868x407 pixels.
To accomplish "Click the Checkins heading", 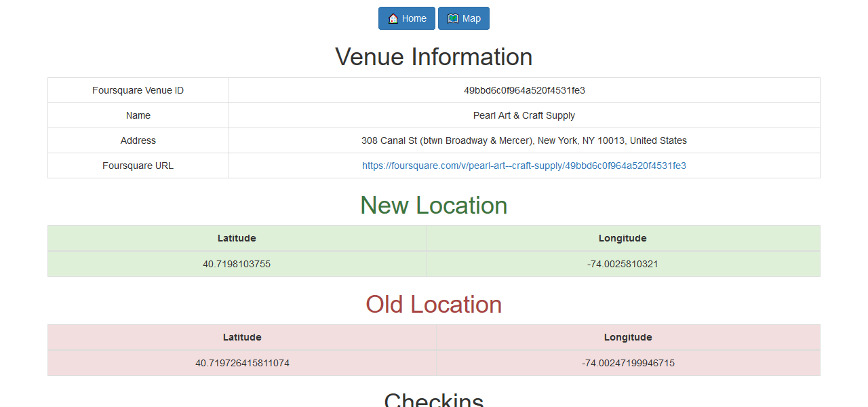I will coord(434,400).
